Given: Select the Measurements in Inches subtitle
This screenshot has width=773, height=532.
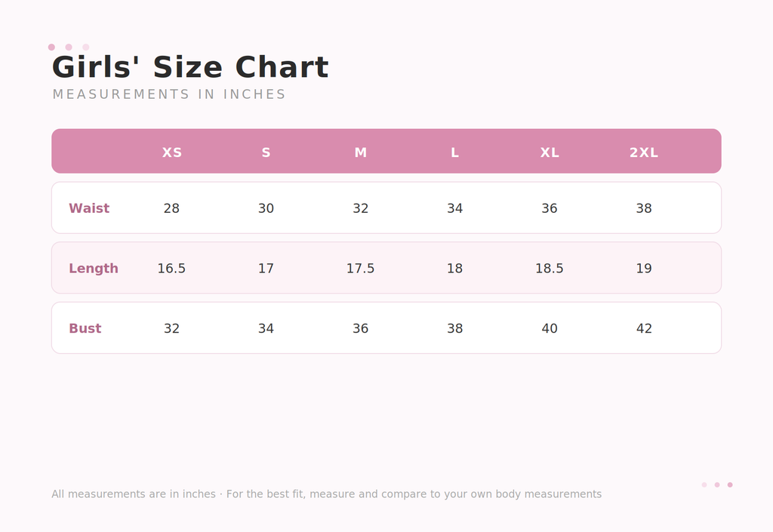Looking at the screenshot, I should coord(169,94).
